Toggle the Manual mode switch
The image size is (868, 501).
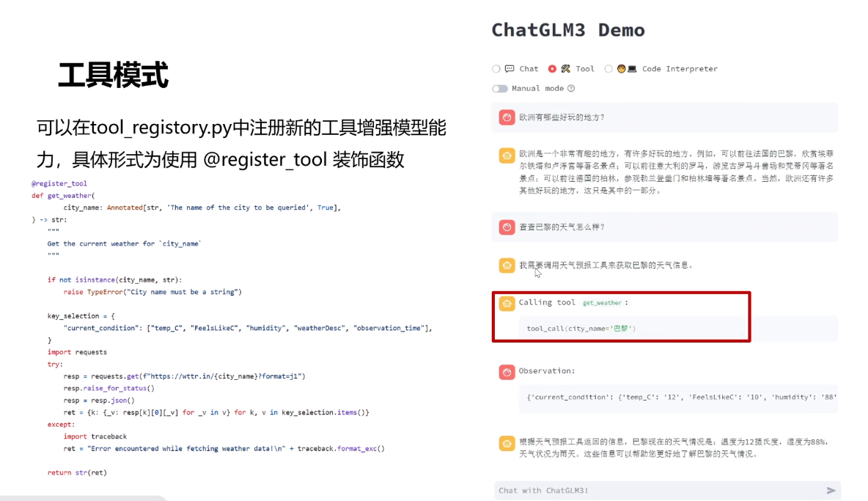[500, 89]
